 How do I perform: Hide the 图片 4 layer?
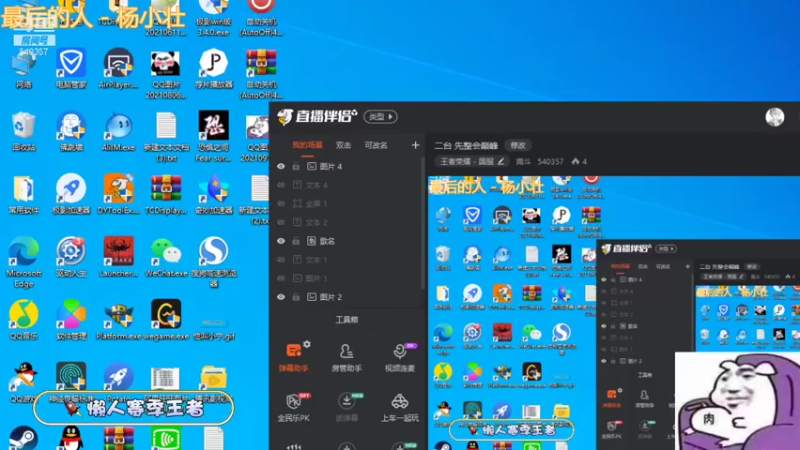click(x=281, y=166)
